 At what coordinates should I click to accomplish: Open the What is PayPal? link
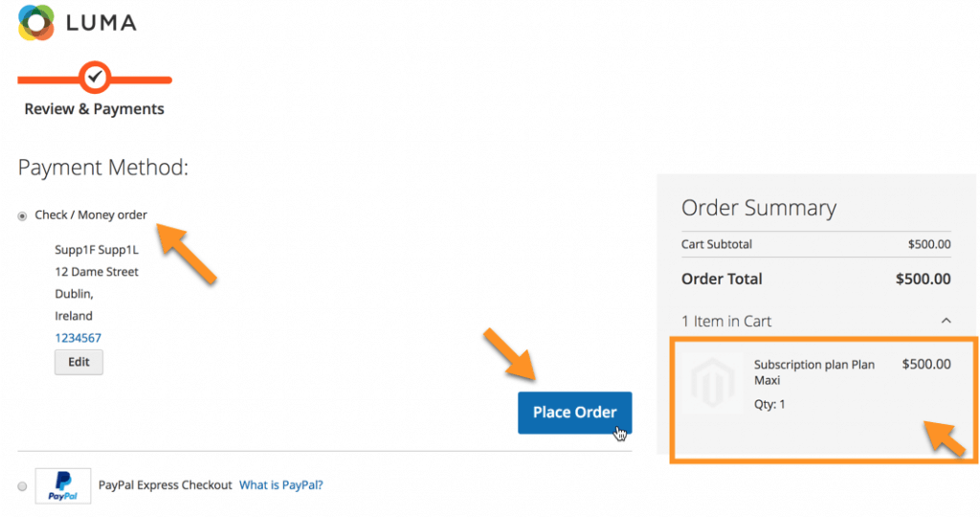281,485
